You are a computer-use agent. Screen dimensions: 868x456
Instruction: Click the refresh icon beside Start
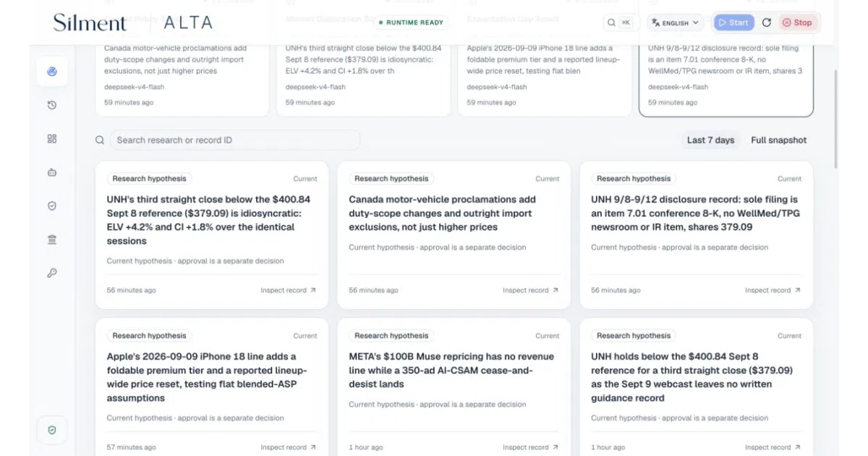coord(767,22)
